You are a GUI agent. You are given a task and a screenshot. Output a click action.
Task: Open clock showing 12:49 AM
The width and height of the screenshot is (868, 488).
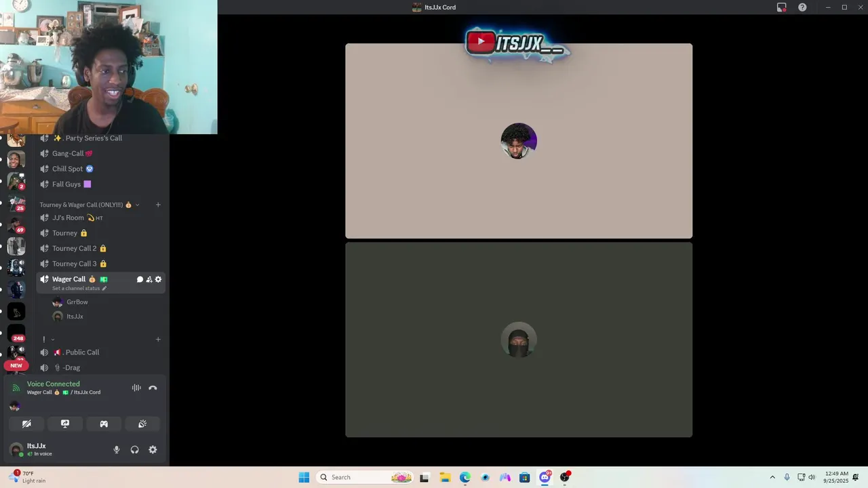click(836, 477)
